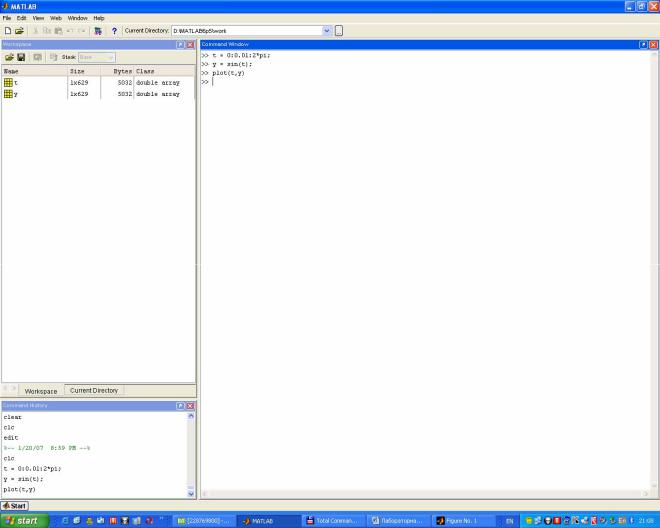
Task: Undock the Command Window panel
Action: pos(643,45)
